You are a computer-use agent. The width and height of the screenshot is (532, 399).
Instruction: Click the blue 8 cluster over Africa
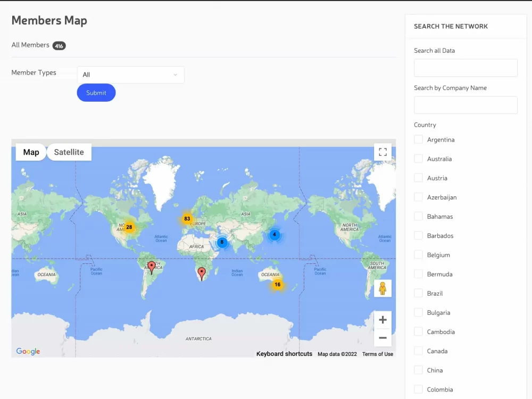coord(222,243)
